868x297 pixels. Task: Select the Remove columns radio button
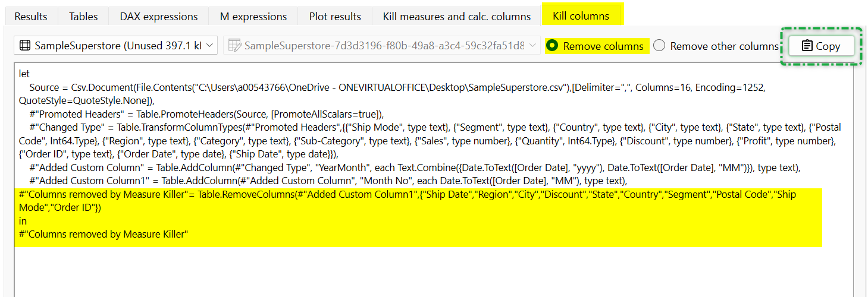(x=552, y=46)
